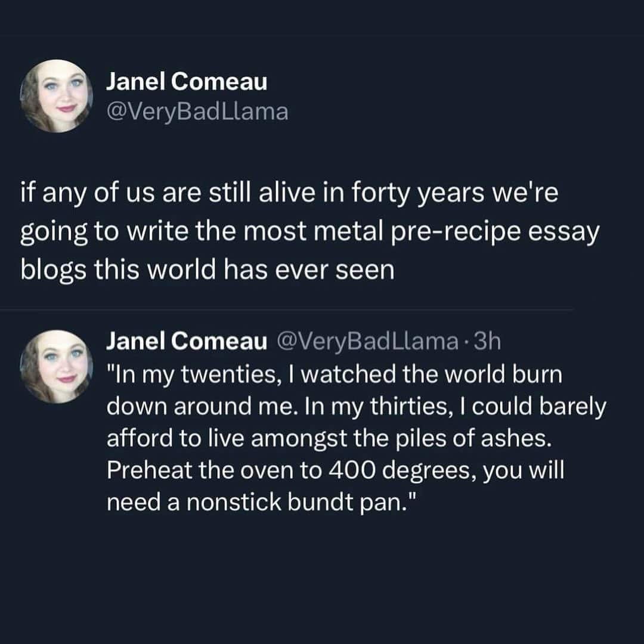
Task: Open Janel Comeau's profile from top name
Action: click(187, 83)
